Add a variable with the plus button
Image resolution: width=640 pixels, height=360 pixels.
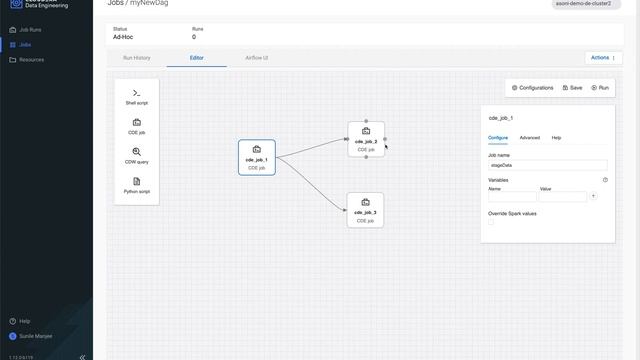(x=593, y=196)
